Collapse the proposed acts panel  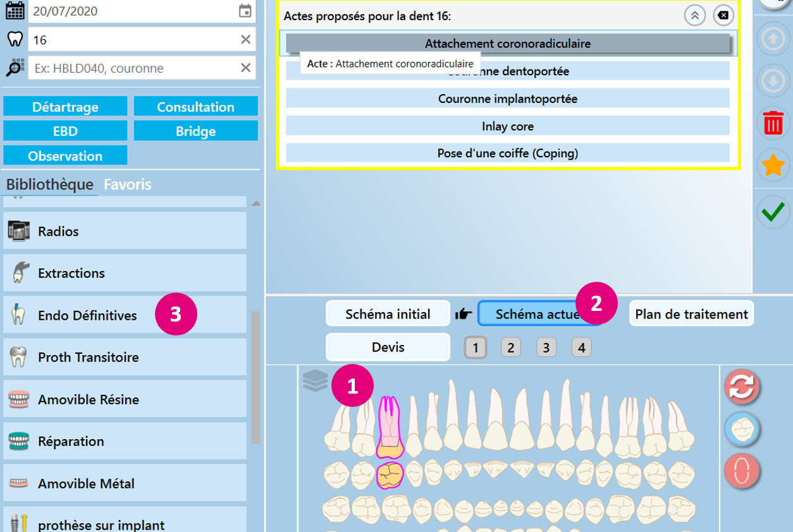pyautogui.click(x=695, y=16)
